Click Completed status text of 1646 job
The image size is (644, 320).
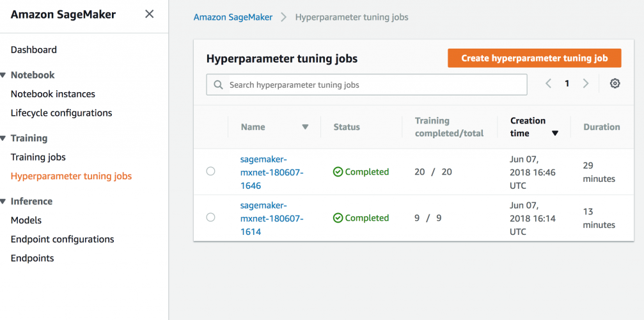click(367, 172)
